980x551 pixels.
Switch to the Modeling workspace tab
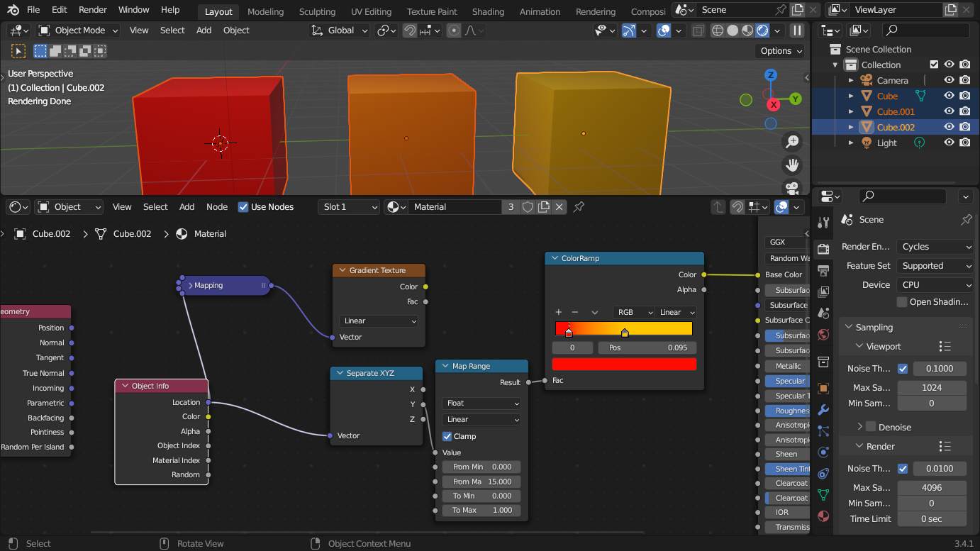click(265, 11)
